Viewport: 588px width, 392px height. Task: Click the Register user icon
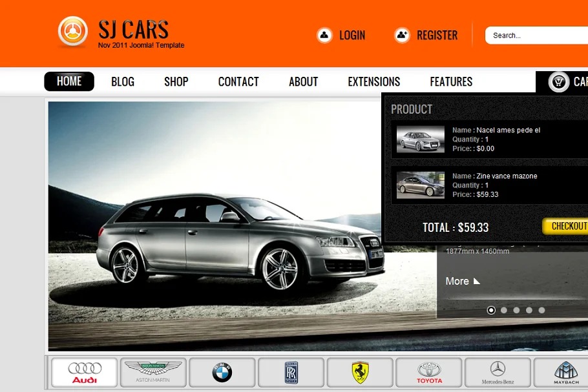coord(402,36)
